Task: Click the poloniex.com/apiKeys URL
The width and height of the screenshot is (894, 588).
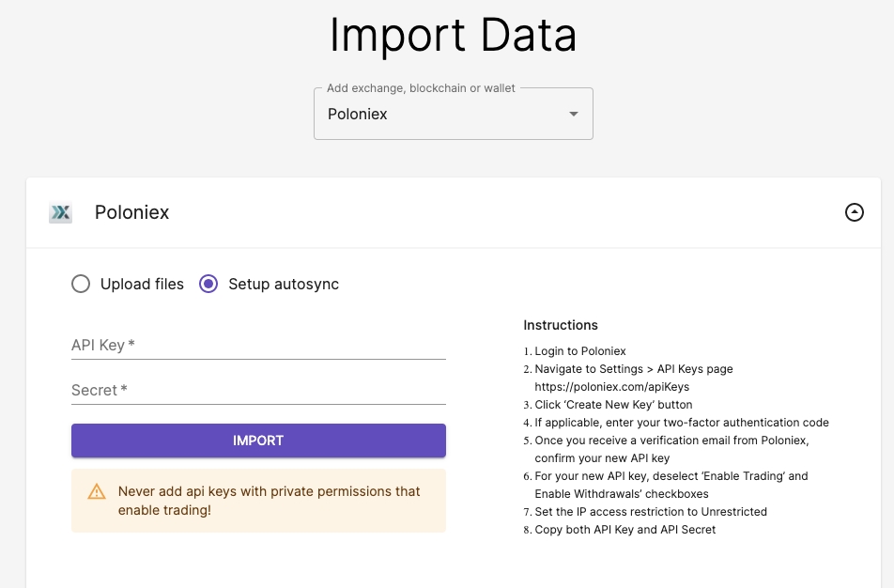Action: [x=612, y=386]
